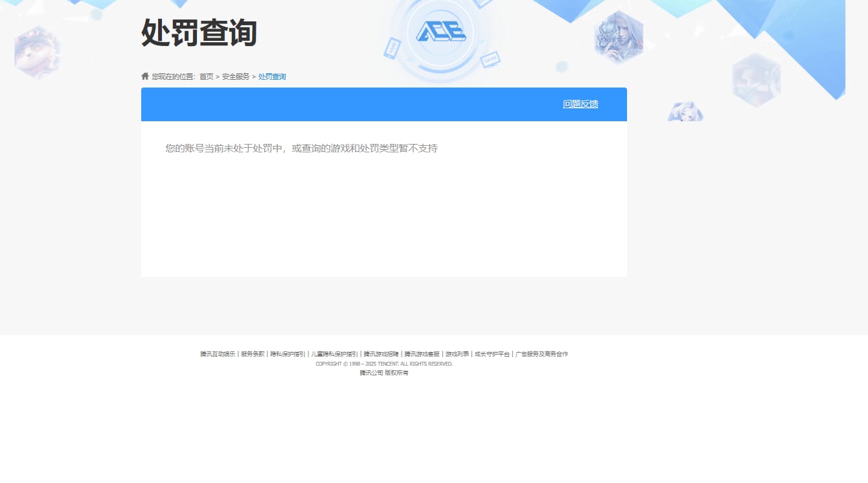
Task: Click the no-punishment result message text
Action: coord(301,148)
